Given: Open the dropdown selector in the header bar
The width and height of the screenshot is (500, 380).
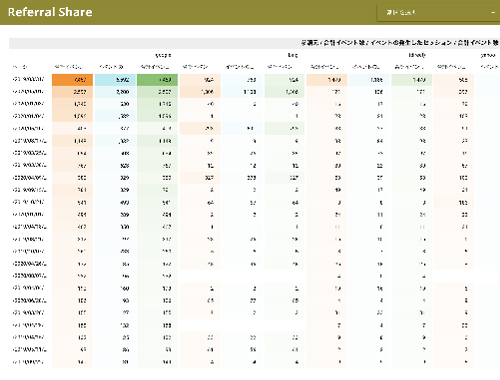Looking at the screenshot, I should tap(438, 13).
